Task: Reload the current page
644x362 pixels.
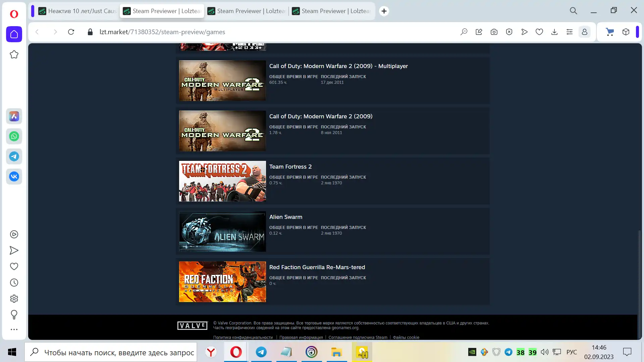Action: (71, 32)
